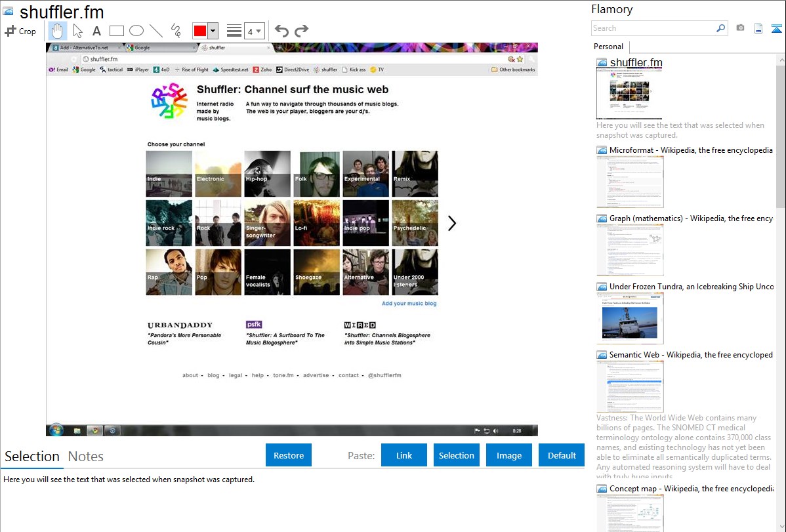The height and width of the screenshot is (532, 786).
Task: Click the Experimental channel tile
Action: point(365,173)
